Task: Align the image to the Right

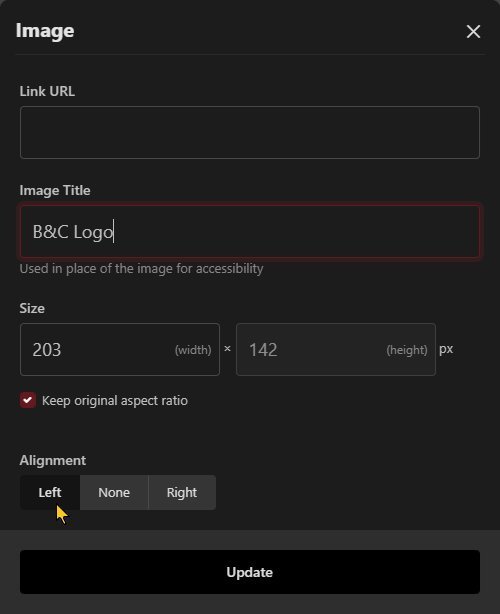Action: (182, 492)
